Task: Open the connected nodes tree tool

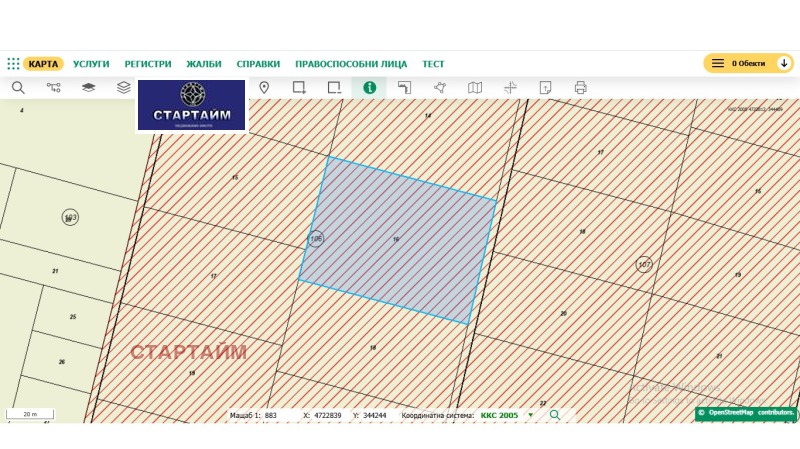Action: (54, 88)
